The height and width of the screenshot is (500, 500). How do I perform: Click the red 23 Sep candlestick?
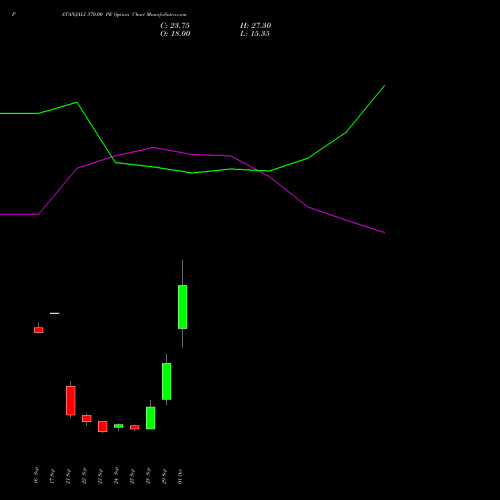pyautogui.click(x=103, y=426)
